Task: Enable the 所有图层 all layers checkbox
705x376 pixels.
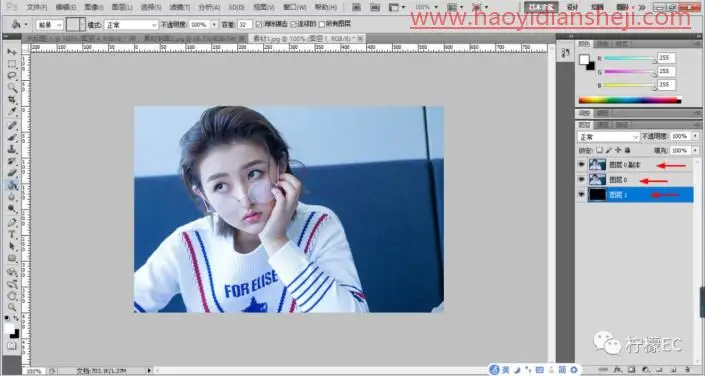Action: click(x=322, y=24)
